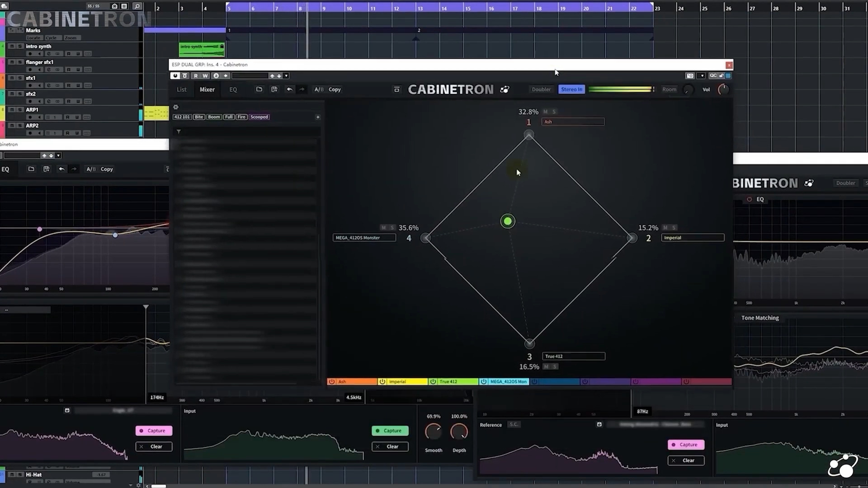Switch to the List tab
Viewport: 868px width, 488px height.
pyautogui.click(x=182, y=89)
